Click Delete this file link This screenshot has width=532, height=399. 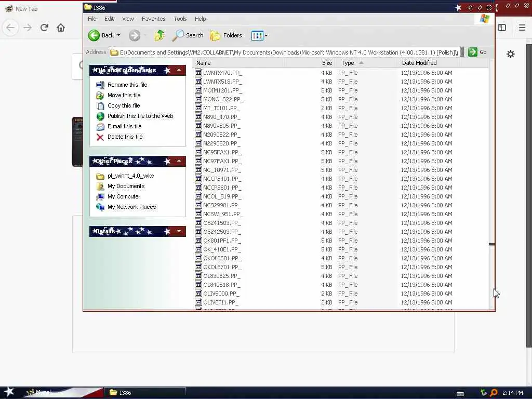(x=125, y=137)
